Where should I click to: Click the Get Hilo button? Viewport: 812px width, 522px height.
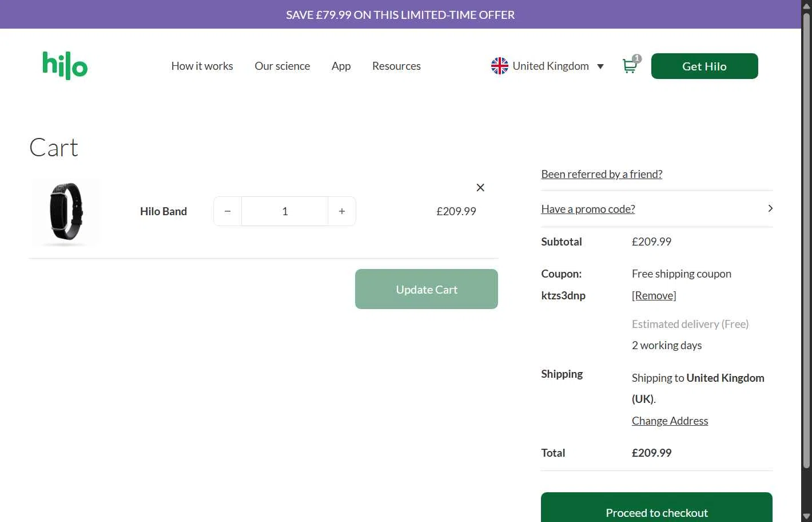pyautogui.click(x=704, y=66)
